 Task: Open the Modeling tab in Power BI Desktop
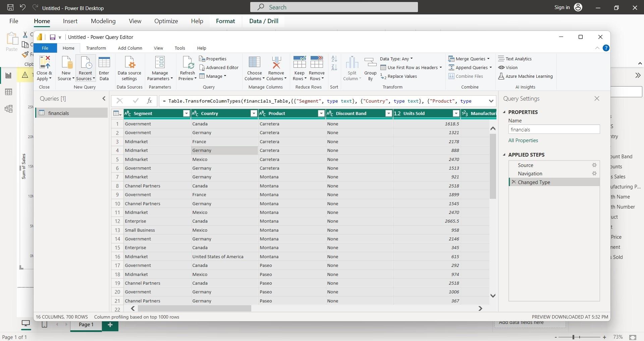(x=103, y=21)
